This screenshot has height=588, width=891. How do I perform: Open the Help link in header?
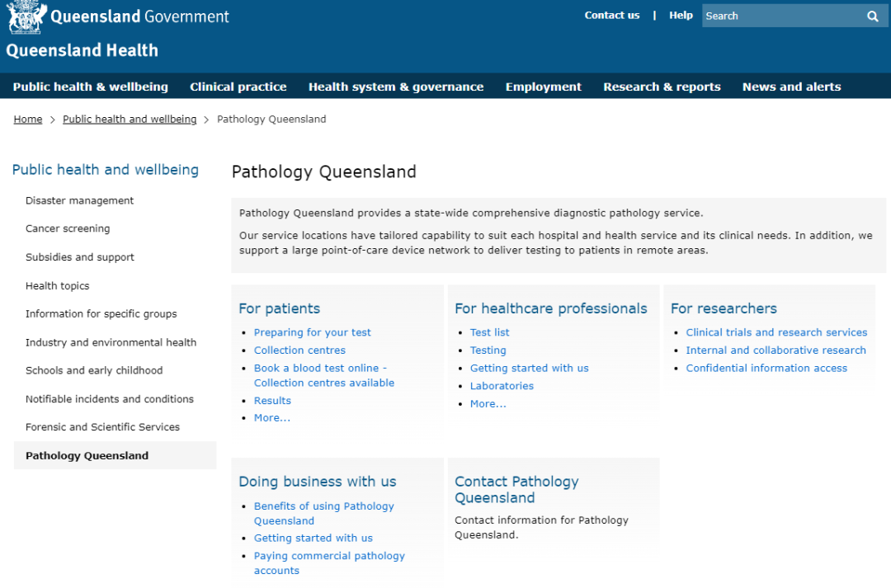click(x=681, y=16)
